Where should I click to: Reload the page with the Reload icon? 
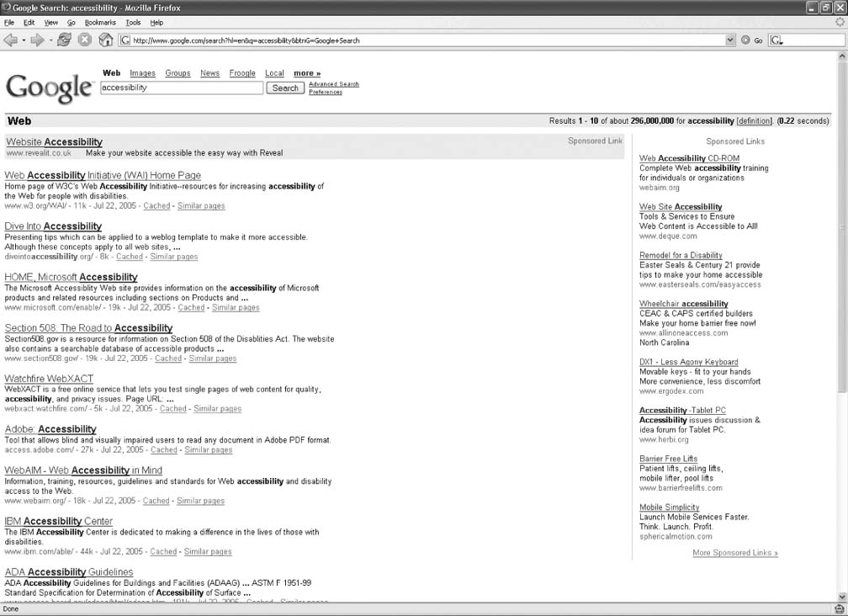pyautogui.click(x=64, y=40)
